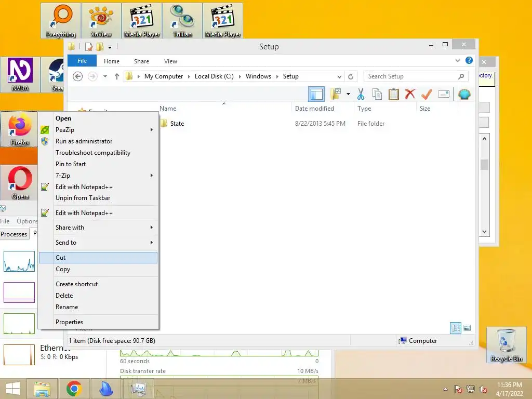The image size is (532, 399).
Task: Choose Create shortcut
Action: click(98, 284)
